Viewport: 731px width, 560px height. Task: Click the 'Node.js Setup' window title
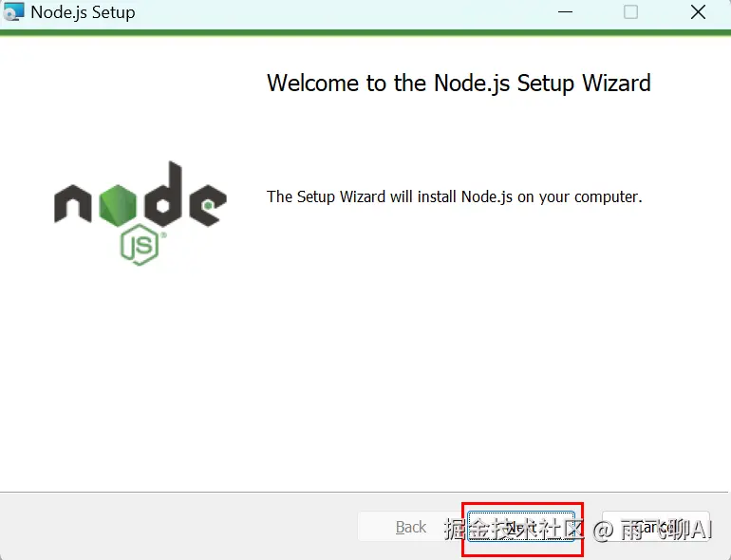coord(83,12)
